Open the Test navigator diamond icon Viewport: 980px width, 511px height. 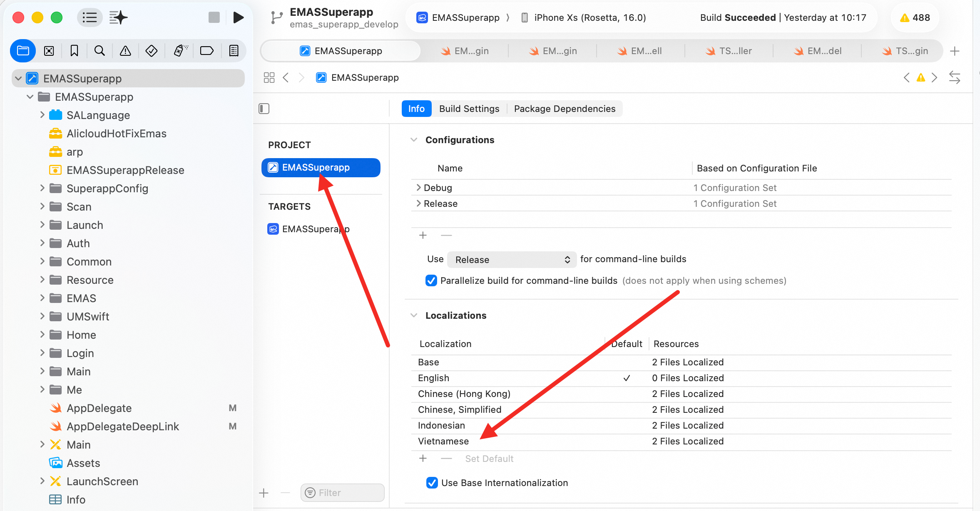pos(151,51)
